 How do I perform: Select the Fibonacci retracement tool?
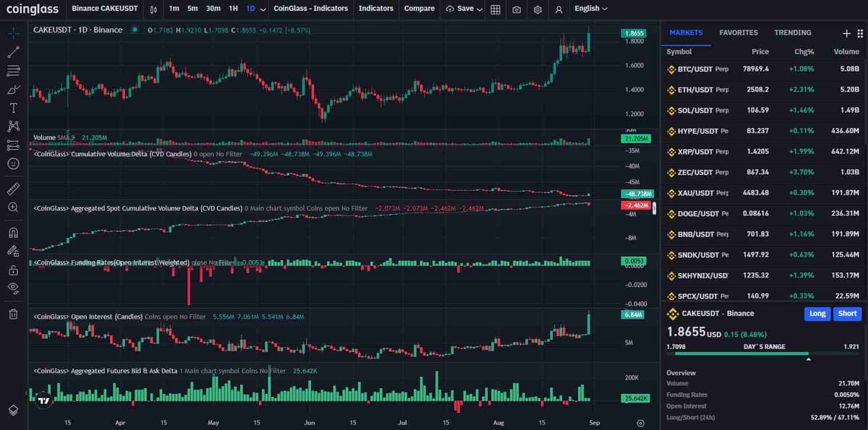pos(13,71)
